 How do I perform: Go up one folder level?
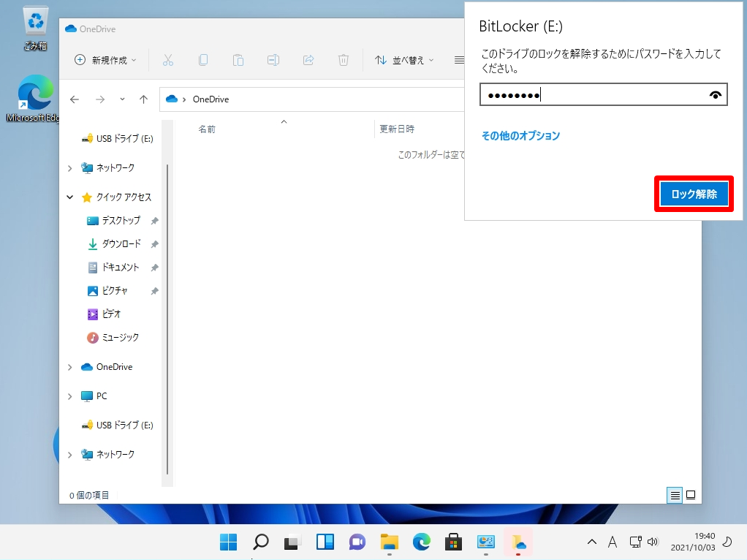pyautogui.click(x=143, y=99)
